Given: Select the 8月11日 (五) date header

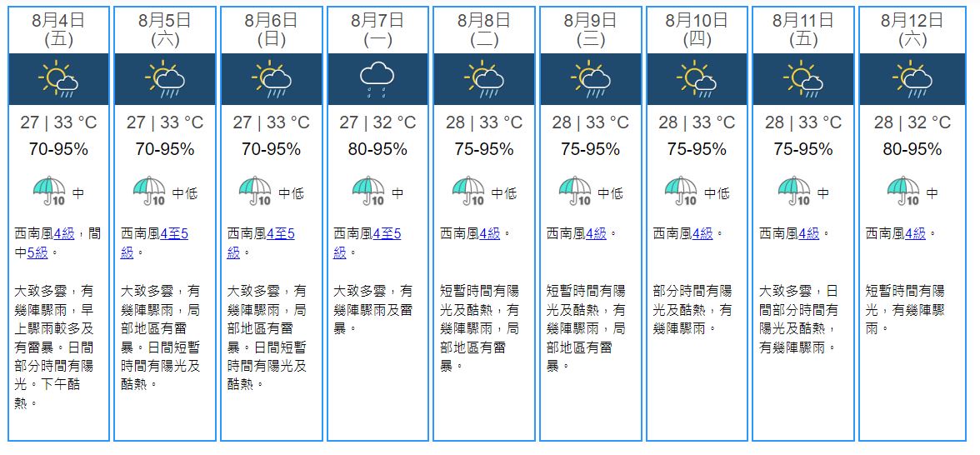Looking at the screenshot, I should tap(802, 29).
